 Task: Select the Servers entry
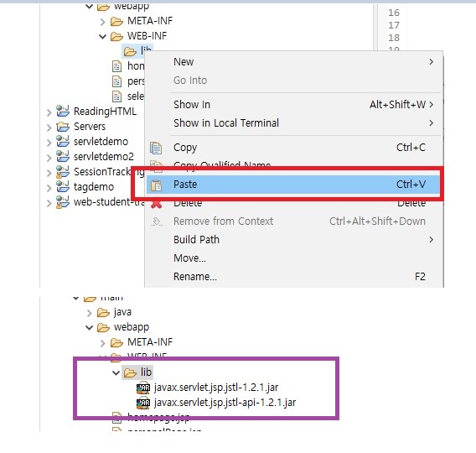click(x=90, y=127)
